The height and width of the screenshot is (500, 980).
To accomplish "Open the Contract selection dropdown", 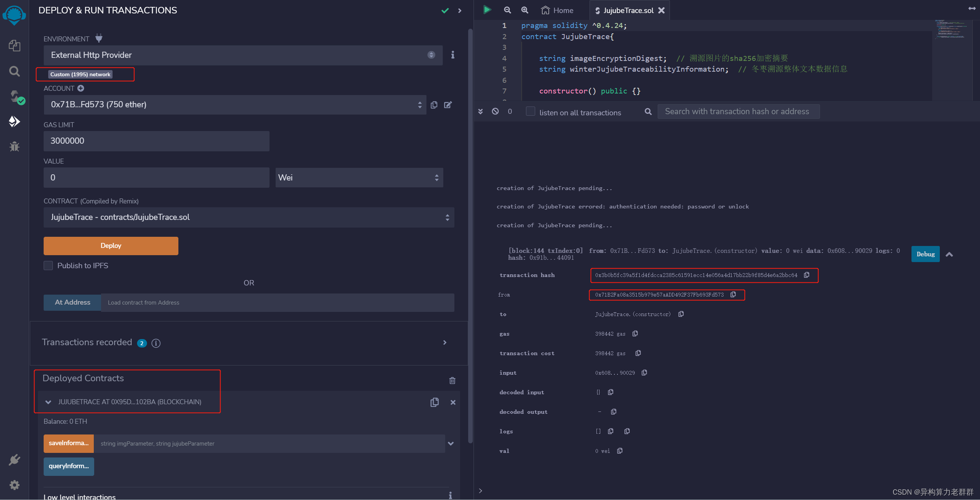I will pyautogui.click(x=249, y=217).
